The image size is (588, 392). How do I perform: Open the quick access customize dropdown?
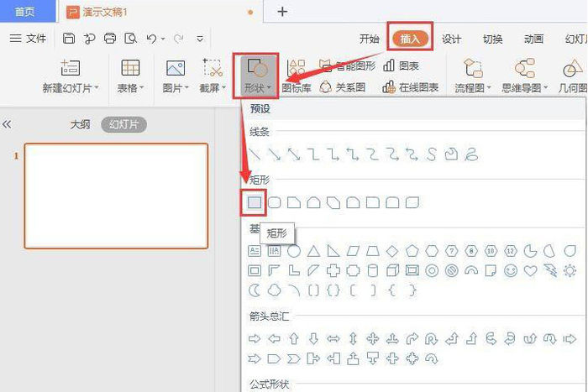(200, 39)
